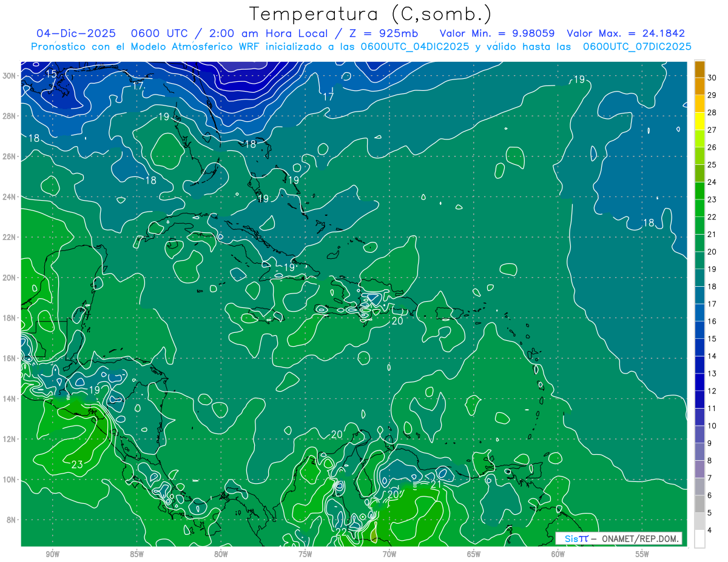Viewport: 728px width, 562px height.
Task: Pick the orange swatch between colorbar labels 28 and 29
Action: click(699, 104)
